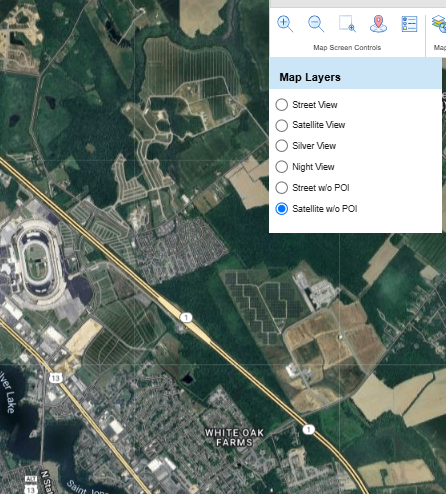
Task: Click the selected Satellite w/o POI radio
Action: (282, 209)
